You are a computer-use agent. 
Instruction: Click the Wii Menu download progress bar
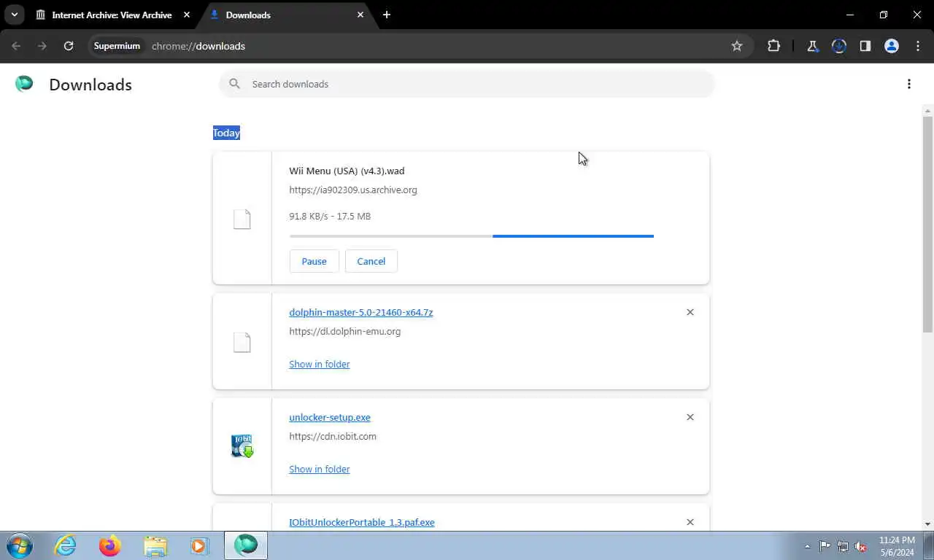point(471,236)
